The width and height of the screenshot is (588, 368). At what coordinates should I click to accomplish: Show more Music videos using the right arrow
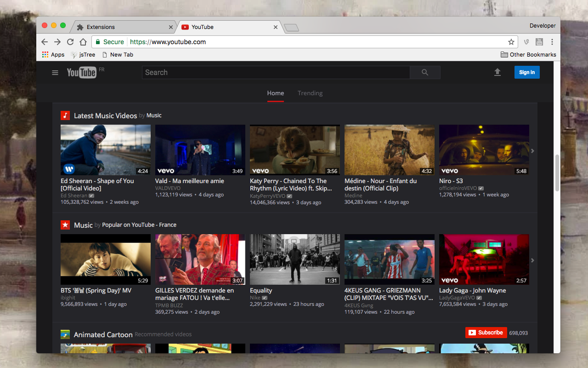532,260
